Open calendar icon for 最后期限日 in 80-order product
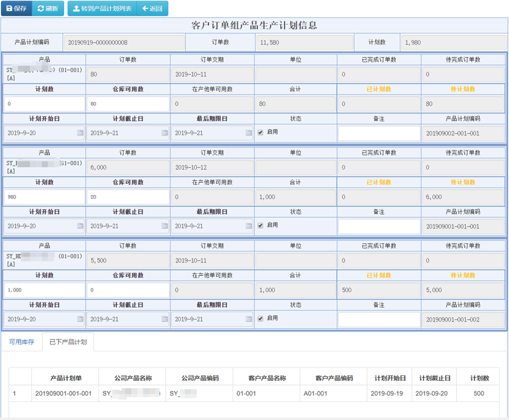 pyautogui.click(x=249, y=133)
